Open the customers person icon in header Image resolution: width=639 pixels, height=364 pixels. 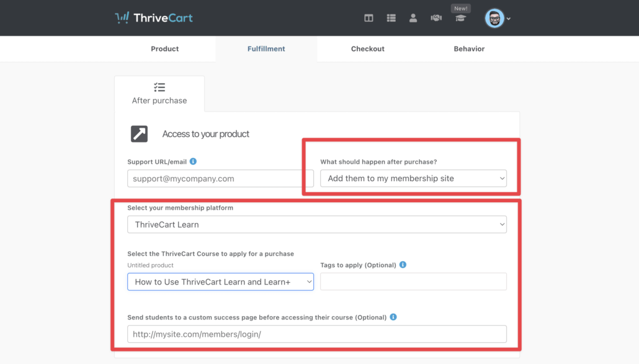click(x=413, y=18)
